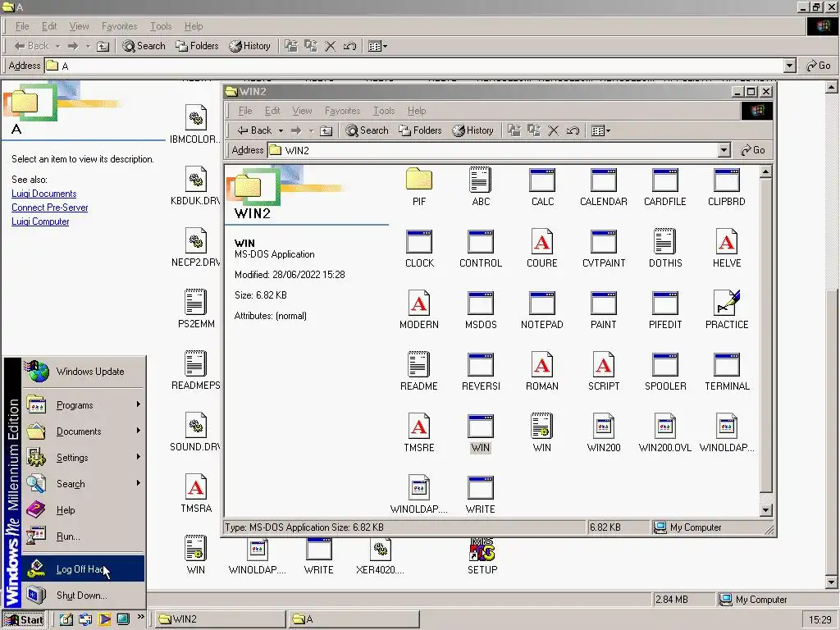
Task: Choose Shut Down... from Start menu
Action: pyautogui.click(x=83, y=596)
